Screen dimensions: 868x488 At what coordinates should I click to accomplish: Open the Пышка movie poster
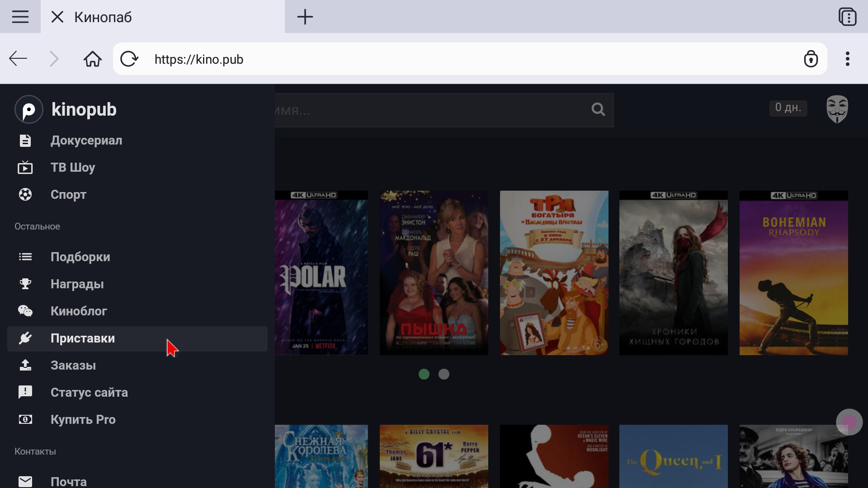pos(434,273)
